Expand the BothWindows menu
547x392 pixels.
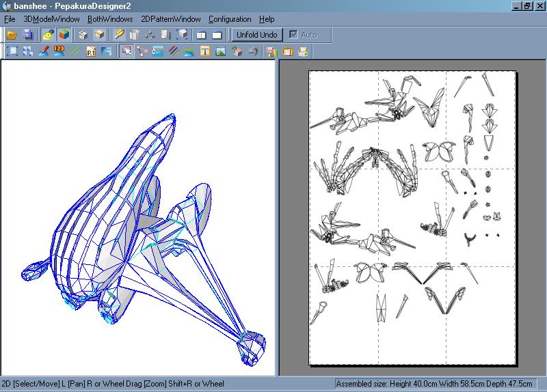[x=110, y=19]
